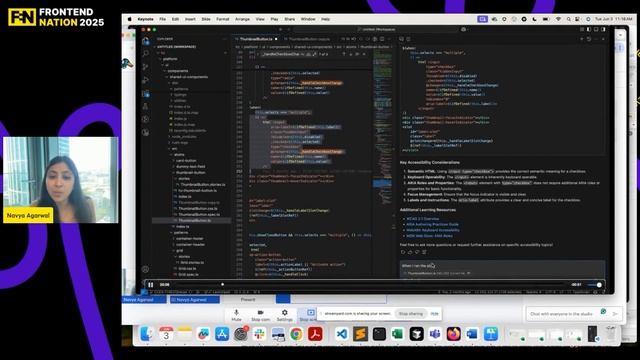Open Microsoft Excel from the Dock
The image size is (640, 360).
pos(398,334)
